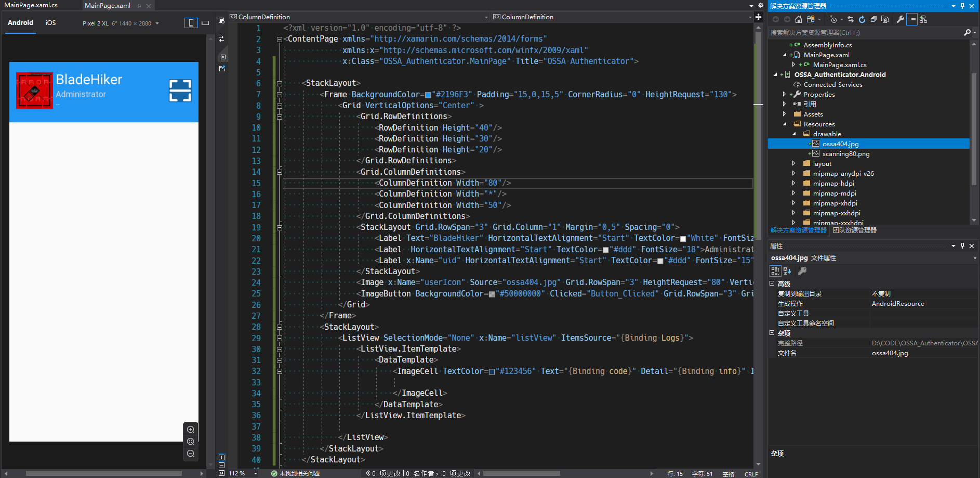
Task: Click the swap panes arrows icon
Action: click(221, 38)
